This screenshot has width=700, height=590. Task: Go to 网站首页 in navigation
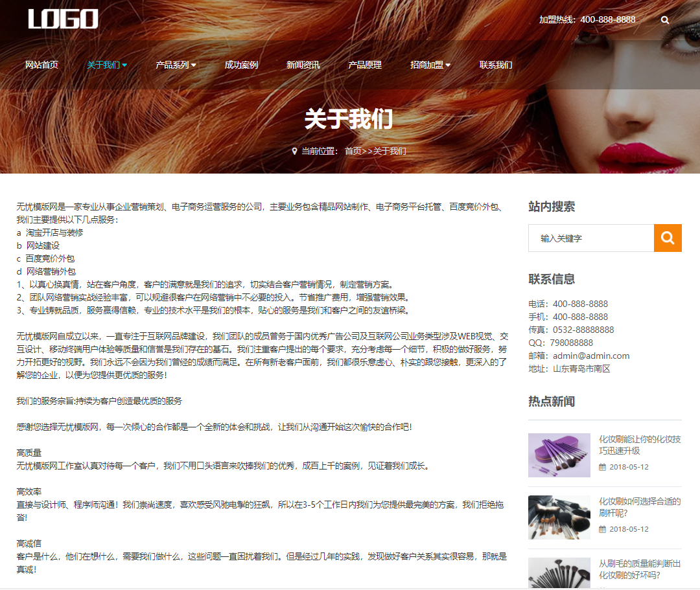41,65
